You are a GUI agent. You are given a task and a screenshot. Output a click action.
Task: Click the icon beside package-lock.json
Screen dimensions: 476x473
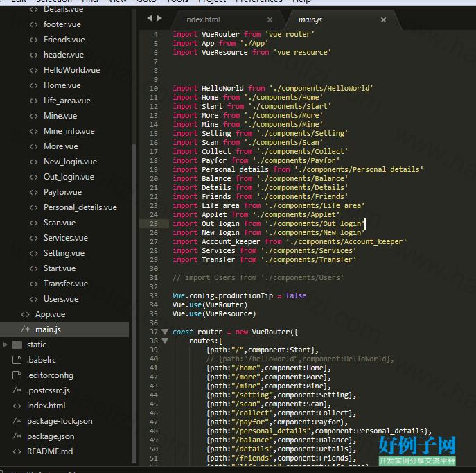click(x=17, y=421)
